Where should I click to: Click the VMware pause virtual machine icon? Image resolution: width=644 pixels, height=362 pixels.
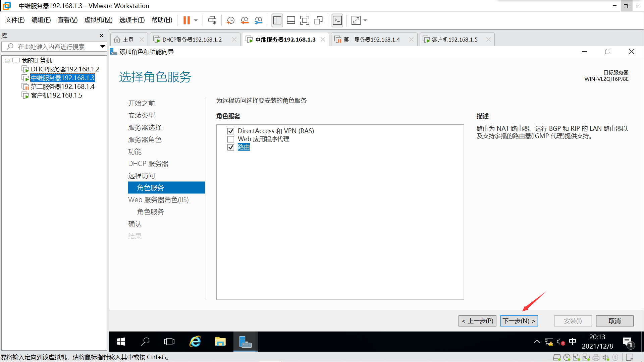[186, 20]
